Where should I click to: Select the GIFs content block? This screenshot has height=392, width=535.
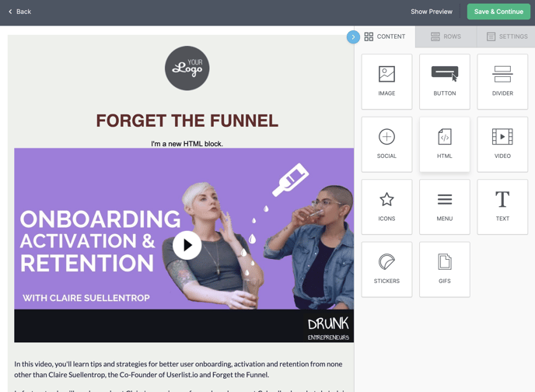click(x=445, y=270)
